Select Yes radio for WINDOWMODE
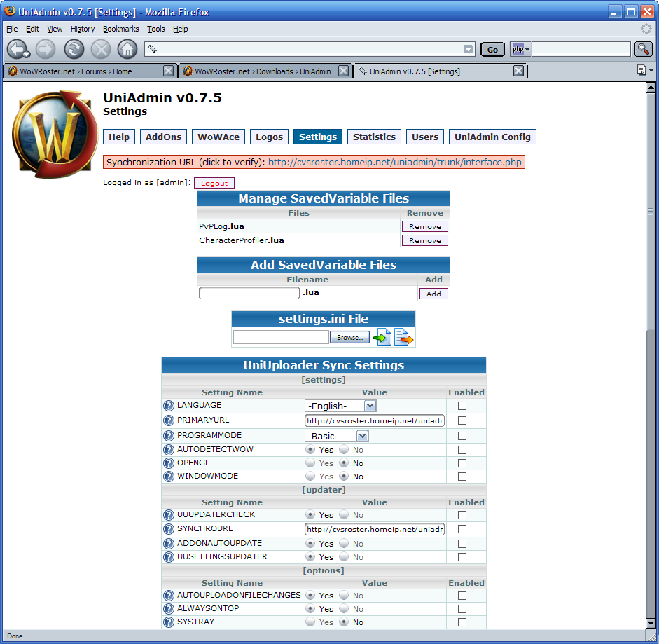Screen dimensions: 659x644 coord(310,476)
